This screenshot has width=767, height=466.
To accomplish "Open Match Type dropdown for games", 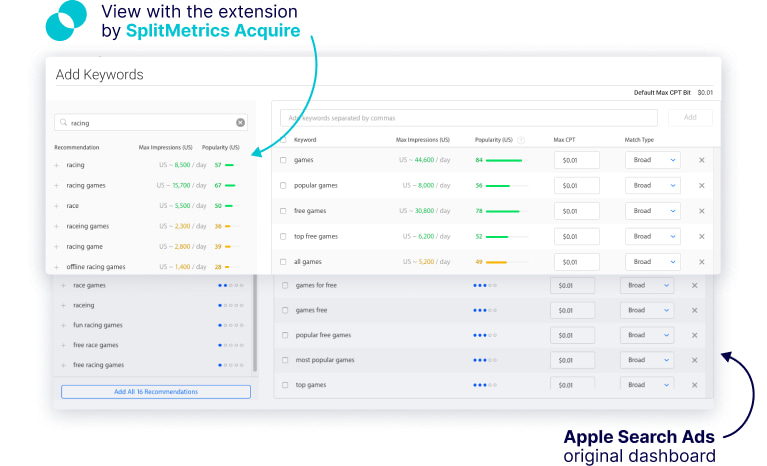I will point(653,160).
